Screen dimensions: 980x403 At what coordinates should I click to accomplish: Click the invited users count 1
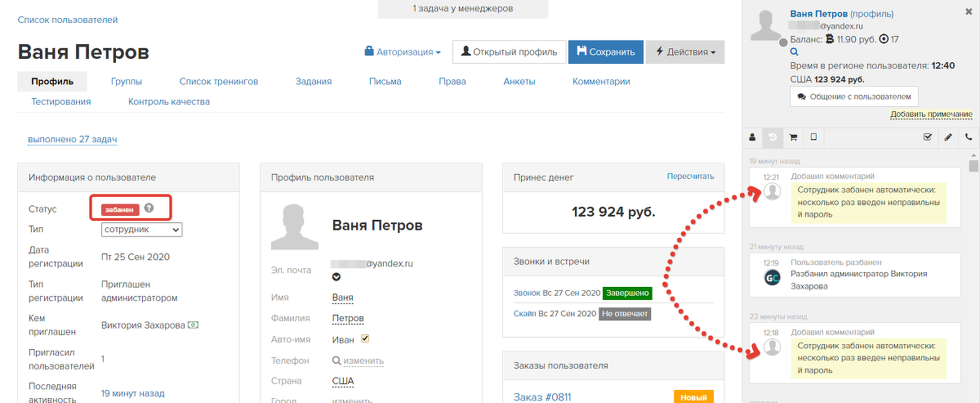pyautogui.click(x=103, y=358)
